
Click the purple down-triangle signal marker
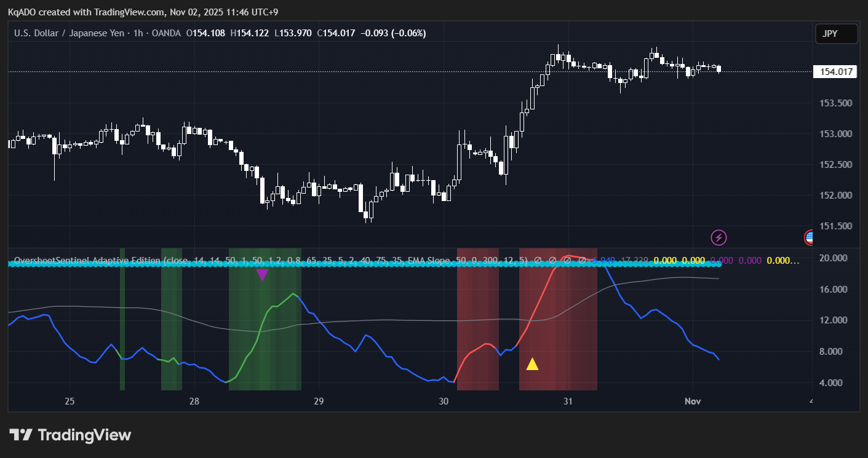point(262,275)
